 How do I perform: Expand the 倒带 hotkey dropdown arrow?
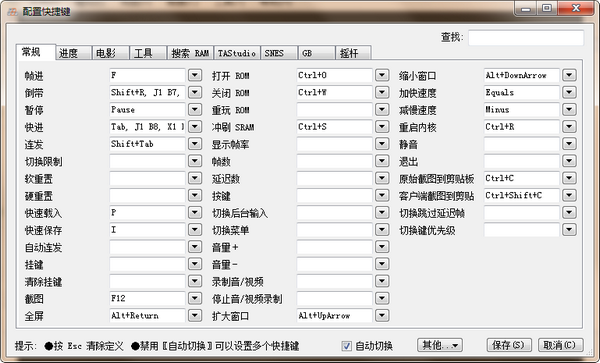tap(195, 92)
